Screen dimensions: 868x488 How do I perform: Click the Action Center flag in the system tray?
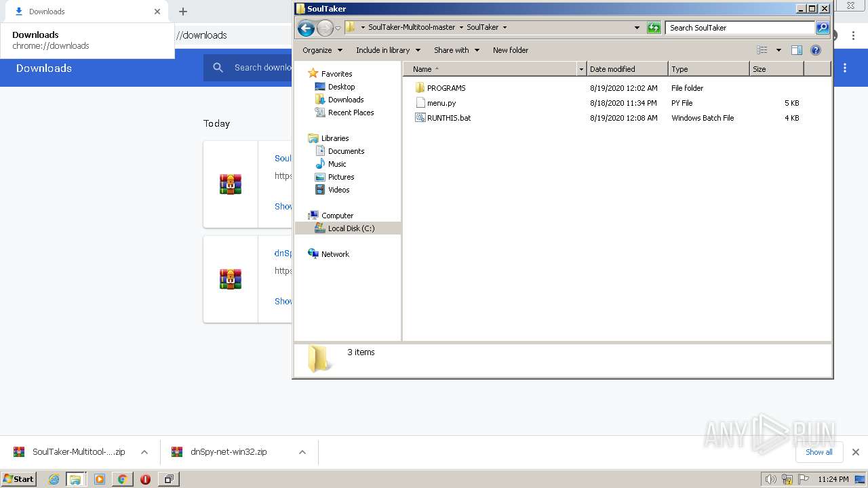point(804,479)
